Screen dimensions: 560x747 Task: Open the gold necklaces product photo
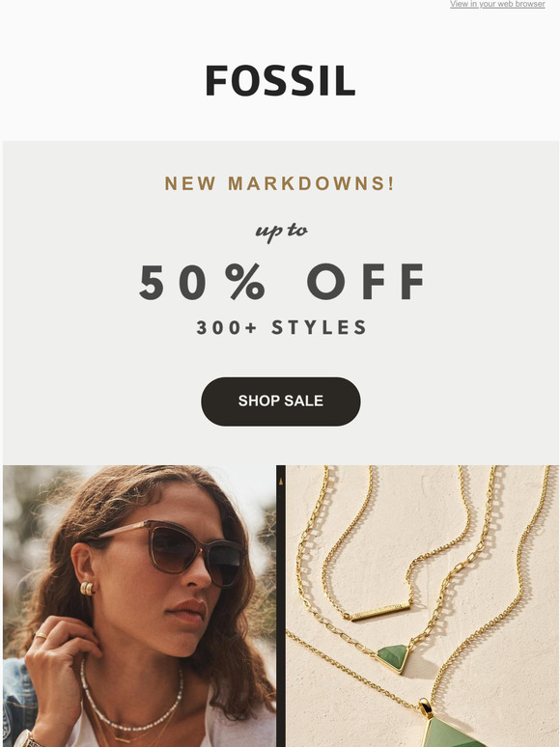(422, 606)
